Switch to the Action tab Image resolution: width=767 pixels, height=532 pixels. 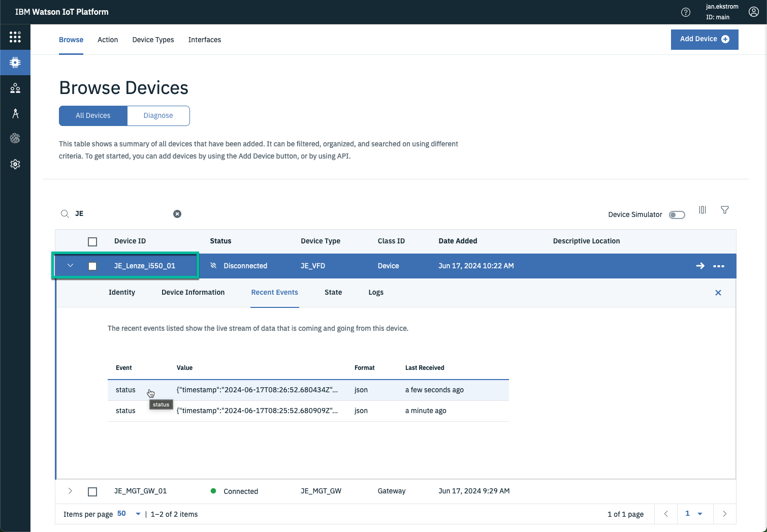click(x=108, y=40)
